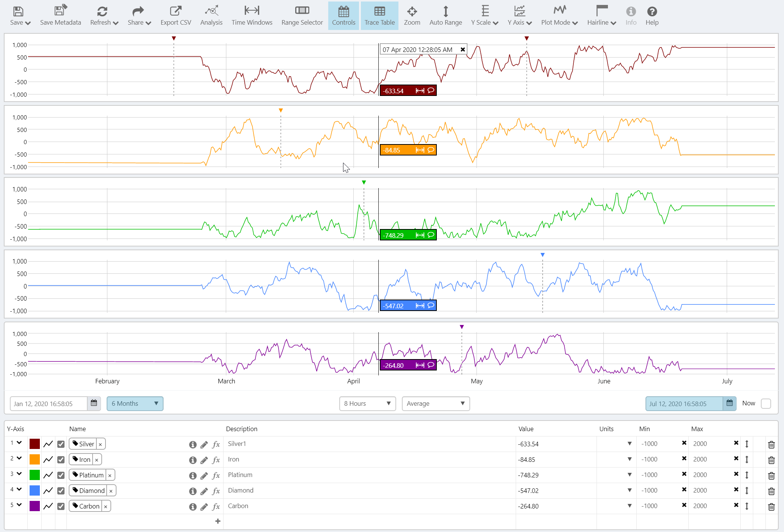Click the Auto Range icon
This screenshot has height=532, width=784.
[446, 16]
